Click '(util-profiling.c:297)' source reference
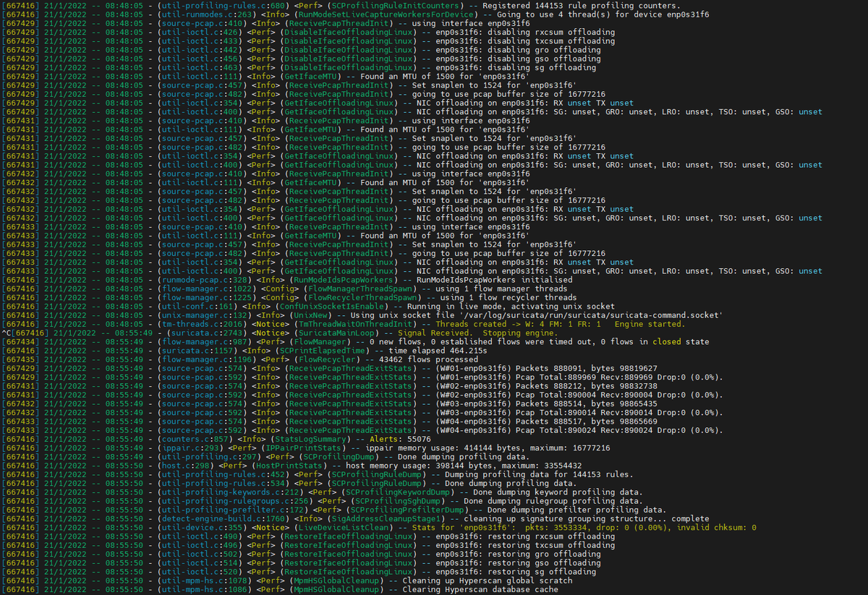The width and height of the screenshot is (868, 595). [208, 457]
